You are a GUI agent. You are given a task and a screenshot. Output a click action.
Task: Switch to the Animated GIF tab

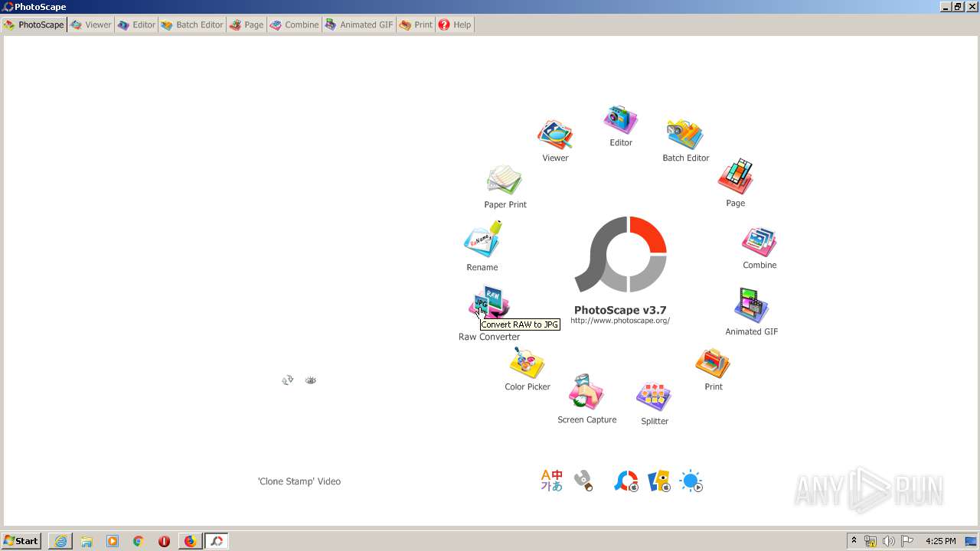coord(359,24)
